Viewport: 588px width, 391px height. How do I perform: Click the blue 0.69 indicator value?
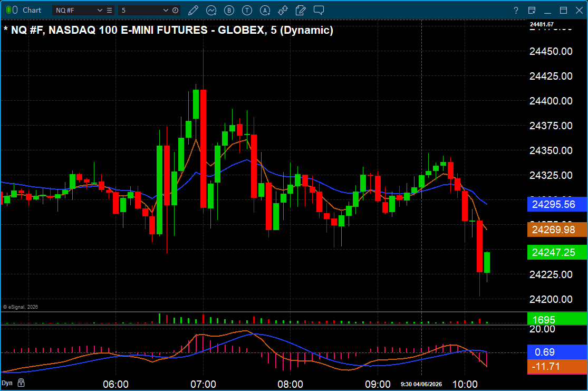click(557, 352)
